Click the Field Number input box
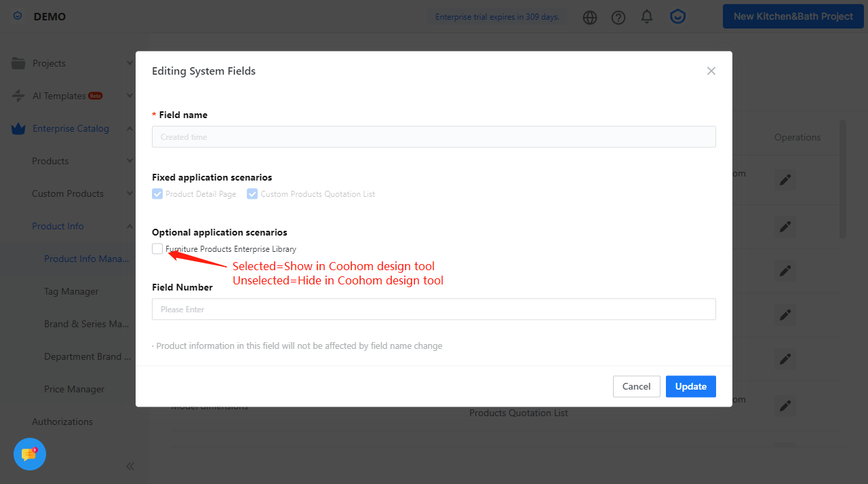 434,310
